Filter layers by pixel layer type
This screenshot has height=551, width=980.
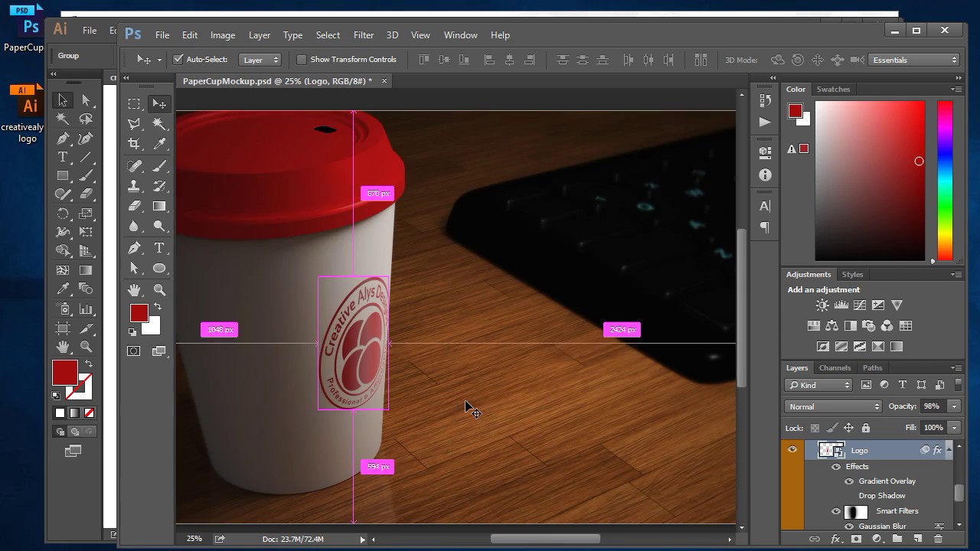(866, 385)
